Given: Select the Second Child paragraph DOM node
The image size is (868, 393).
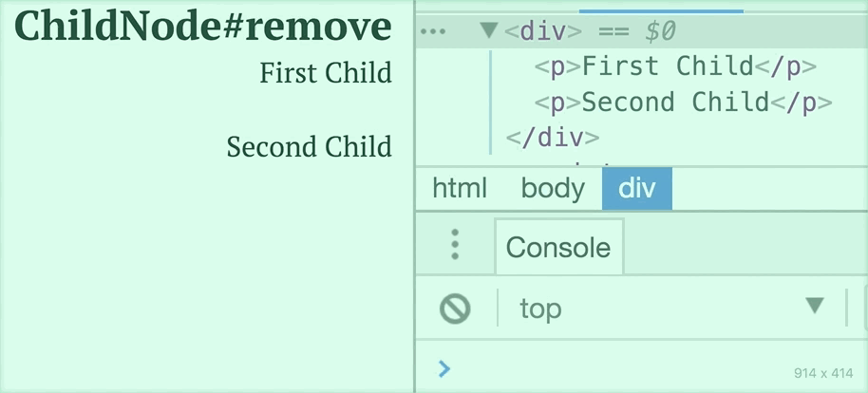Looking at the screenshot, I should (683, 103).
